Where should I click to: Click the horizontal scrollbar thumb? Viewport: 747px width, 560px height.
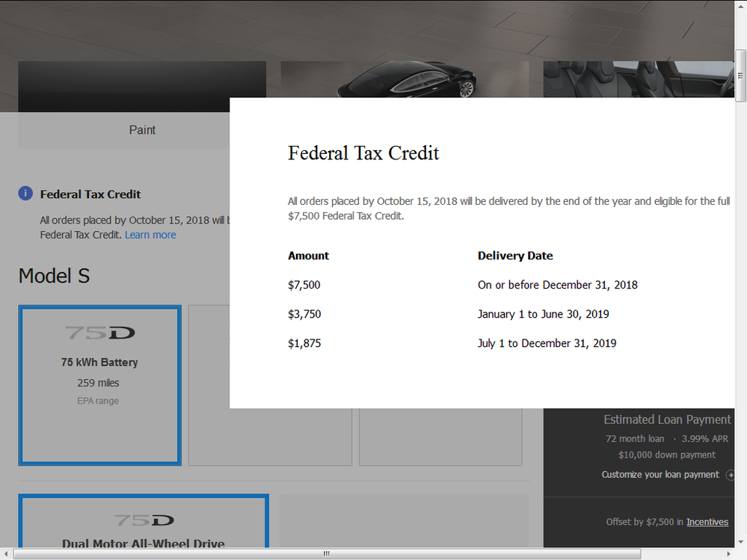(x=326, y=554)
